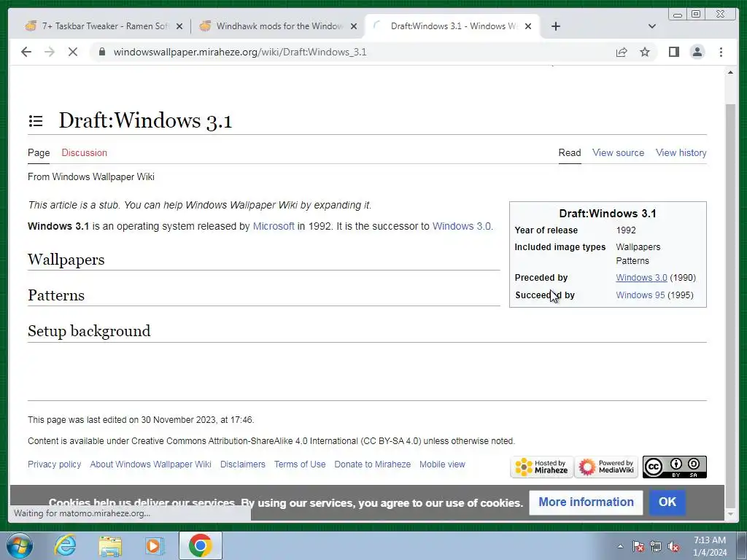Image resolution: width=747 pixels, height=560 pixels.
Task: Click scrollbar up arrow
Action: point(730,72)
